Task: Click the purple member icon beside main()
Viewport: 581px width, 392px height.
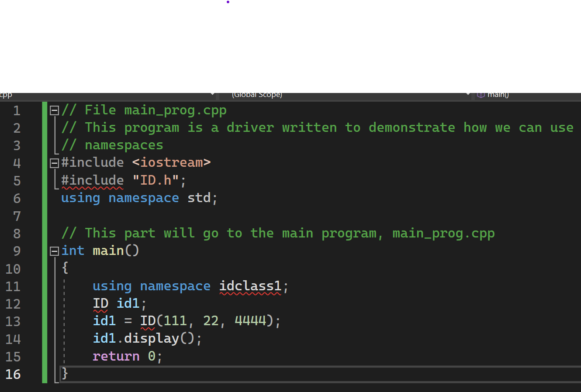Action: [481, 94]
